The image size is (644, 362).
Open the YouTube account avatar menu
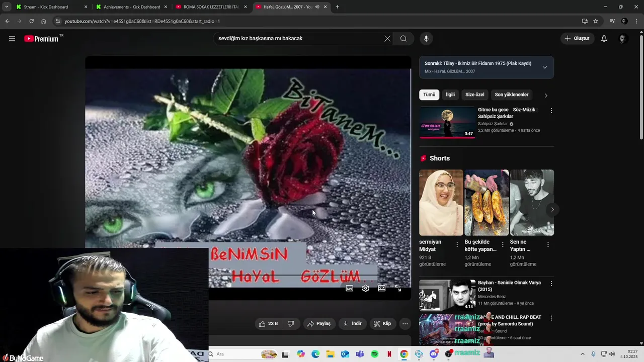tap(623, 38)
